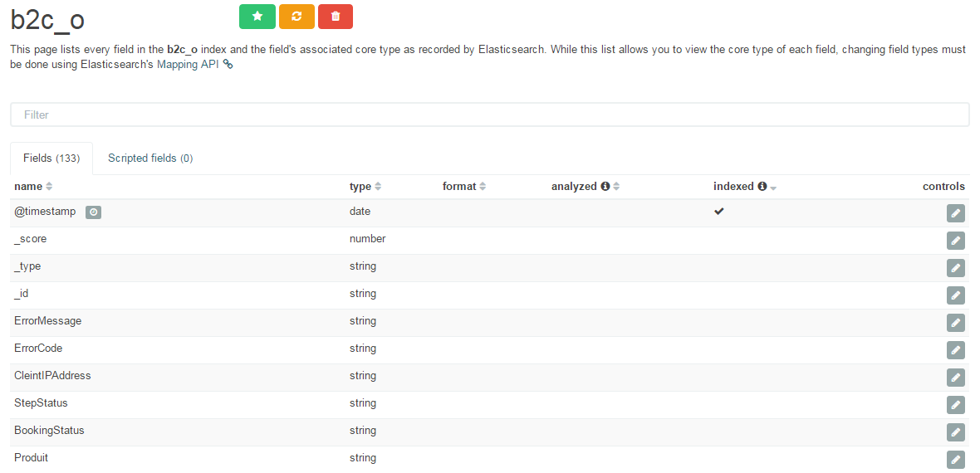Edit the @timestamp field with pencil icon
This screenshot has height=473, width=980.
click(x=956, y=213)
